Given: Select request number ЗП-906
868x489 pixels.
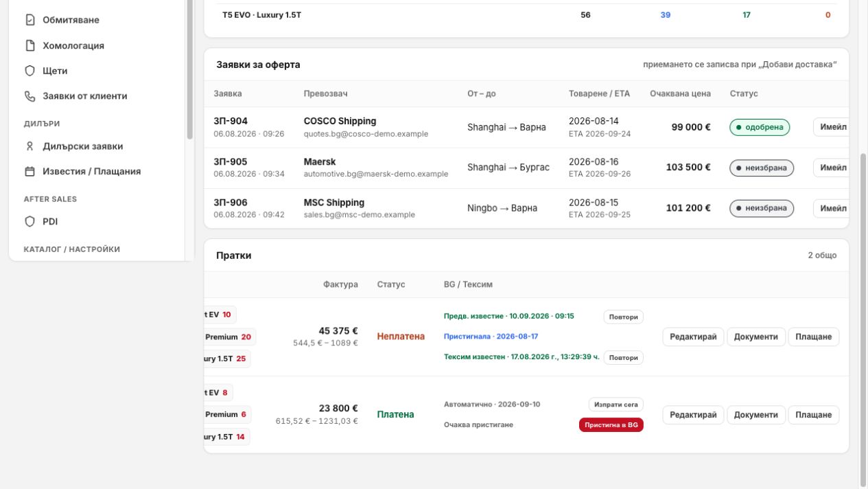Looking at the screenshot, I should coord(231,203).
